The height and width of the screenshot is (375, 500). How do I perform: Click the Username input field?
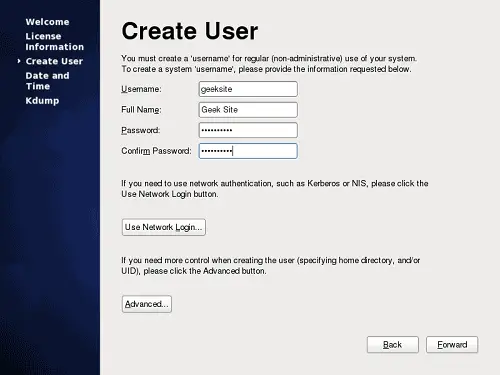pos(248,89)
